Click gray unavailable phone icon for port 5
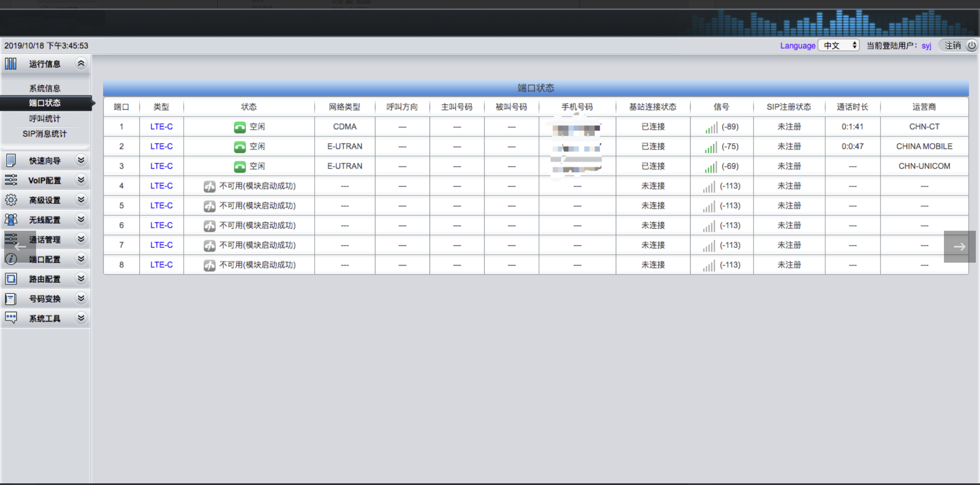This screenshot has width=980, height=485. (x=209, y=206)
